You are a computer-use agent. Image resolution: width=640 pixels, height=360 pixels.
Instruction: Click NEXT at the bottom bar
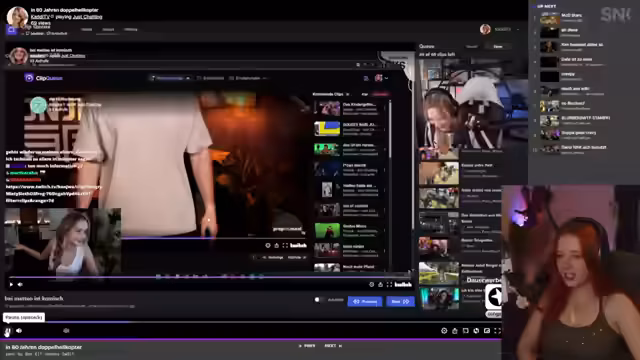click(333, 346)
